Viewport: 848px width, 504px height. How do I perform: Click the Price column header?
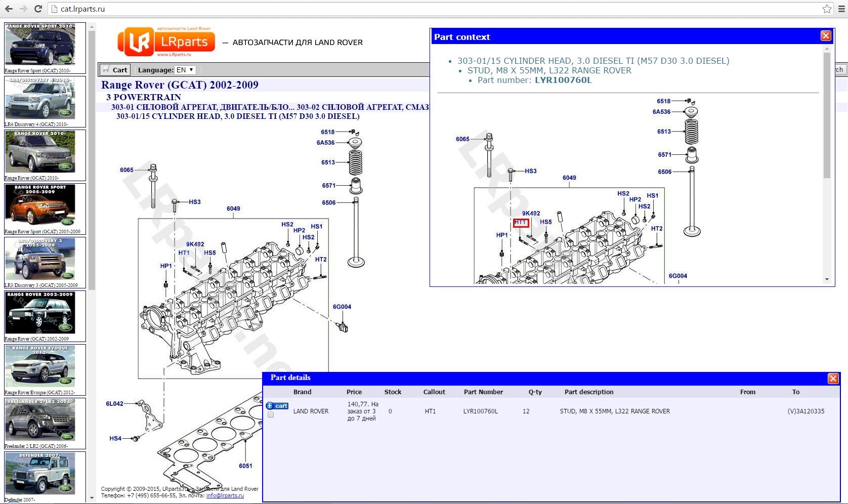354,392
